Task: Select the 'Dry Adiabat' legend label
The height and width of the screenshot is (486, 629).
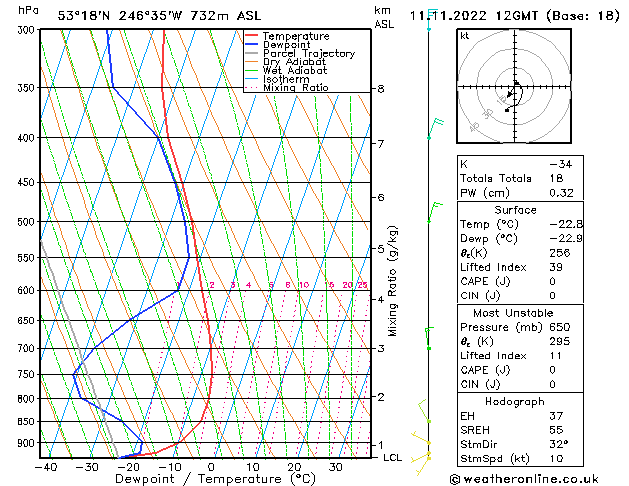Action: [294, 62]
